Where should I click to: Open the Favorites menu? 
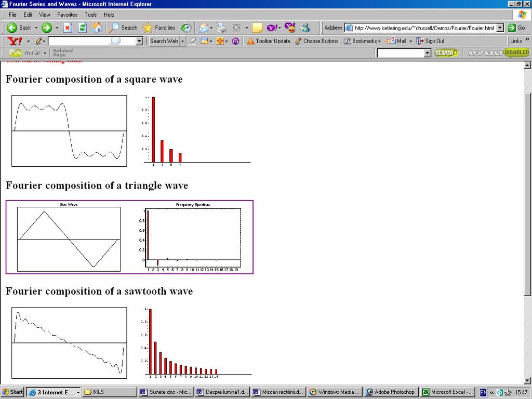point(67,15)
